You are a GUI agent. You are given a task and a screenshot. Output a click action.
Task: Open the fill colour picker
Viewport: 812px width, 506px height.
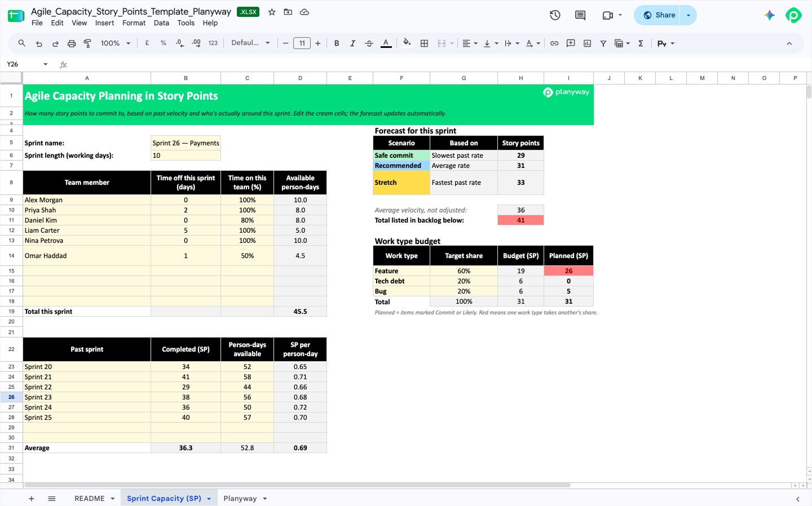click(x=407, y=43)
